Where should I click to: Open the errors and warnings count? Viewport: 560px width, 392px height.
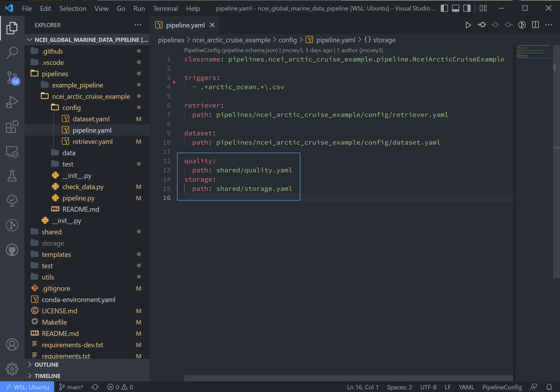click(120, 387)
